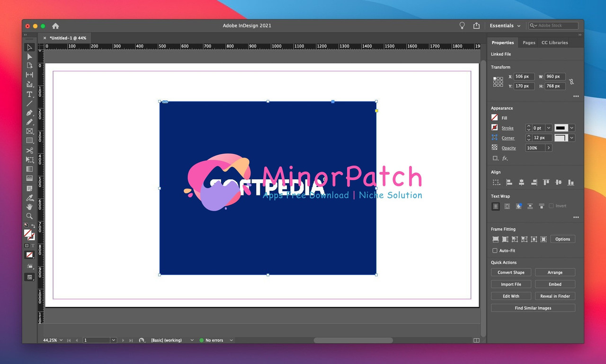
Task: Select No Text Wrap option
Action: 496,206
